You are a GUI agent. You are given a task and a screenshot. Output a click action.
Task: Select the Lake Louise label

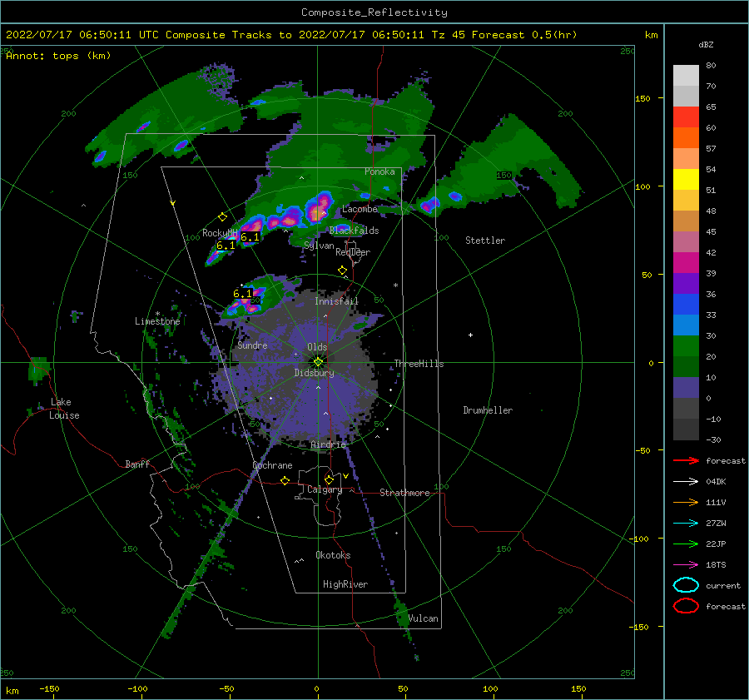coord(64,409)
